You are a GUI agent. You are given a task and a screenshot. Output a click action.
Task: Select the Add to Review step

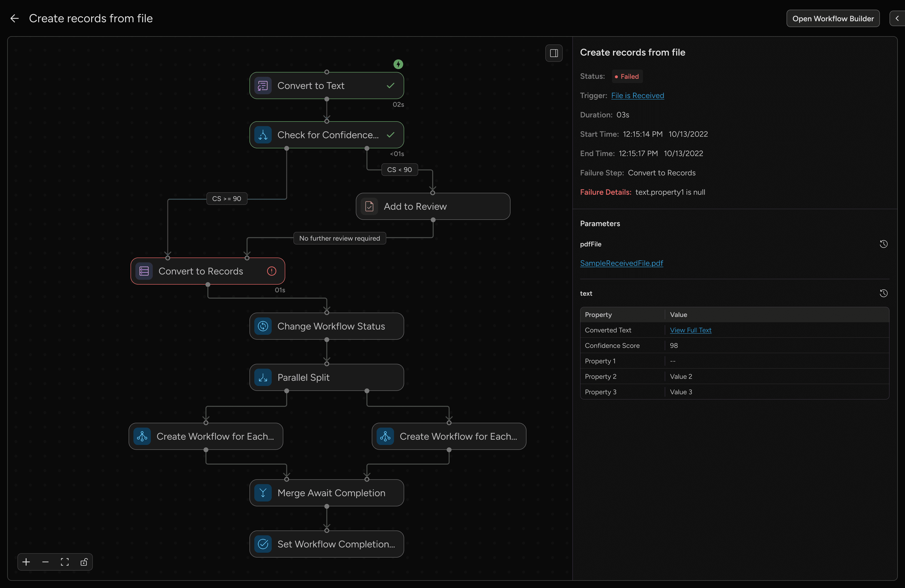pos(433,206)
